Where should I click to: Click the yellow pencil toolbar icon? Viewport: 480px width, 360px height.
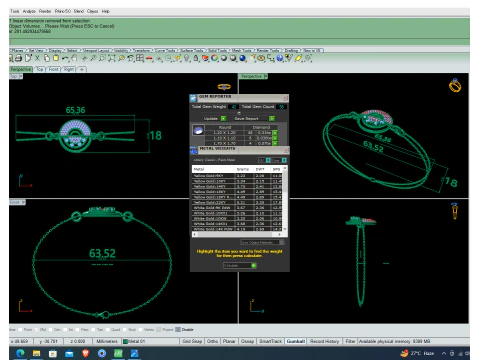(x=298, y=58)
